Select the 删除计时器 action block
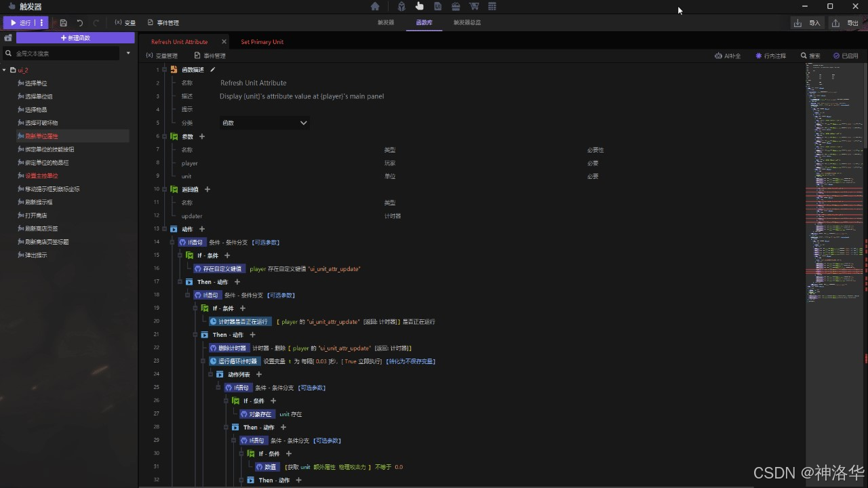The width and height of the screenshot is (868, 488). 229,348
